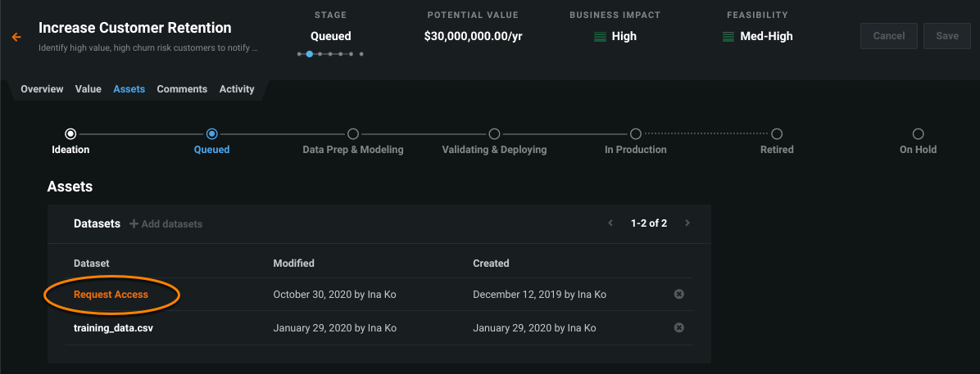
Task: Select the Data Prep & Modeling stage
Action: pyautogui.click(x=353, y=134)
